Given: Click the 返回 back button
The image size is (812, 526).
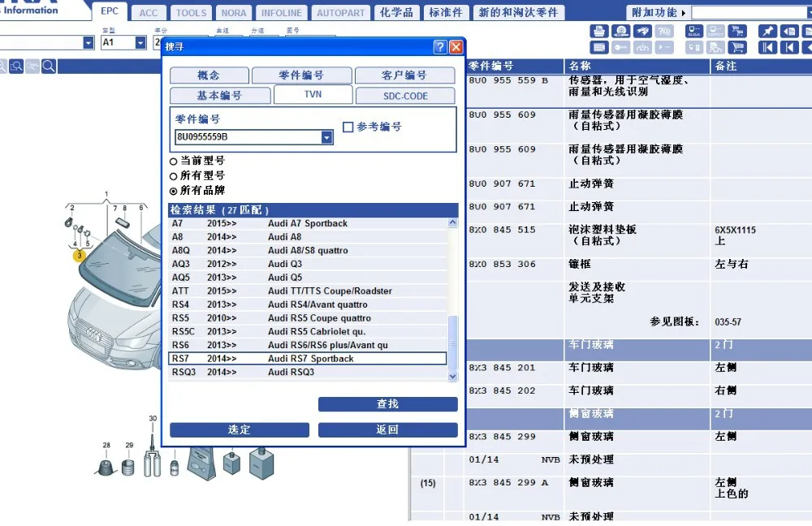Looking at the screenshot, I should pos(388,429).
